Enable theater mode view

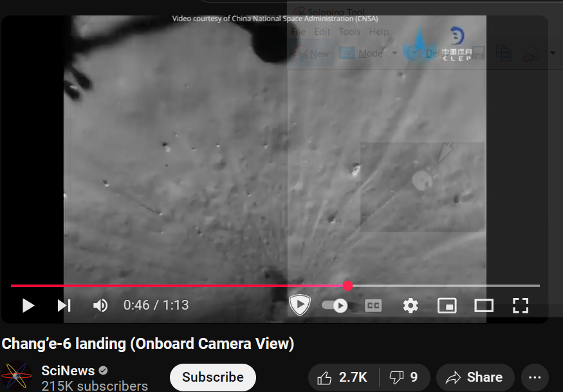point(484,305)
